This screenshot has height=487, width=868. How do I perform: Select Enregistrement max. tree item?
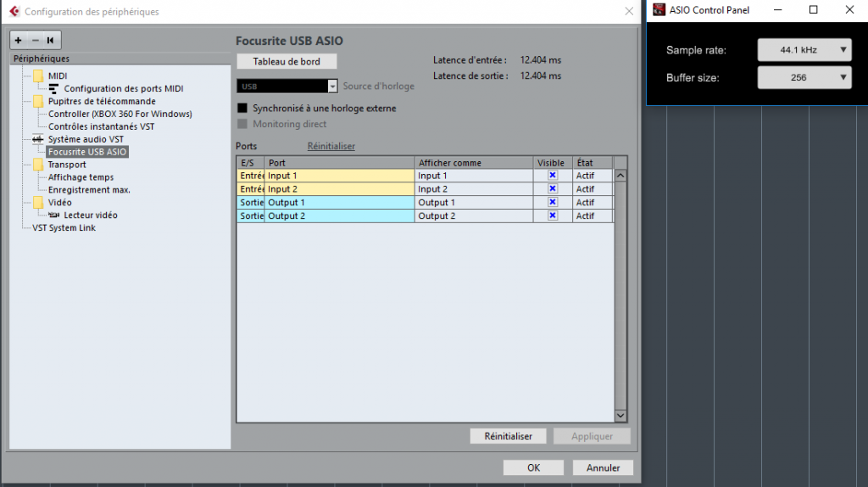[x=89, y=190]
